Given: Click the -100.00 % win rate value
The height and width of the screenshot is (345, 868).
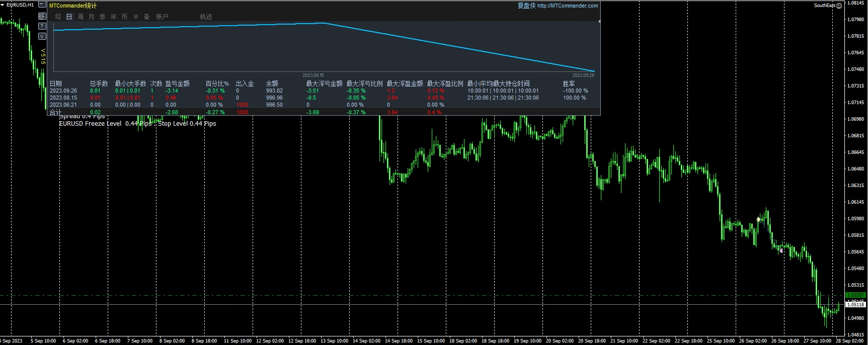Looking at the screenshot, I should 576,91.
